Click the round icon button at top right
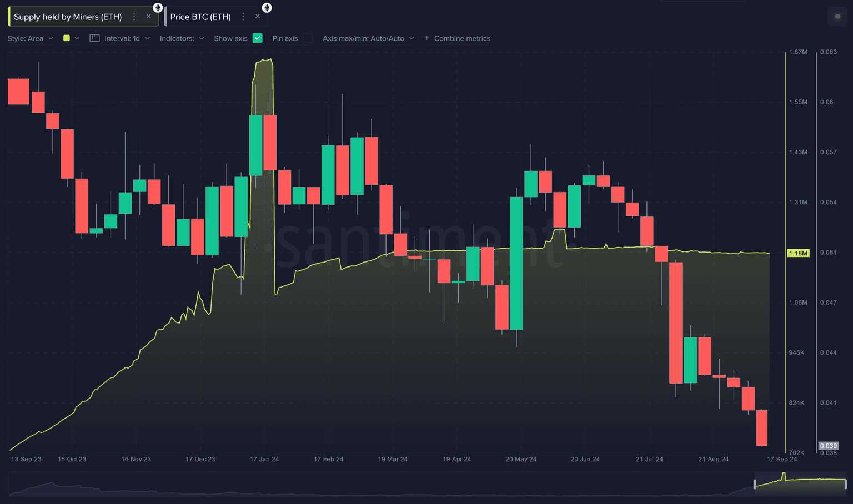Viewport: 853px width, 504px height. pyautogui.click(x=837, y=17)
